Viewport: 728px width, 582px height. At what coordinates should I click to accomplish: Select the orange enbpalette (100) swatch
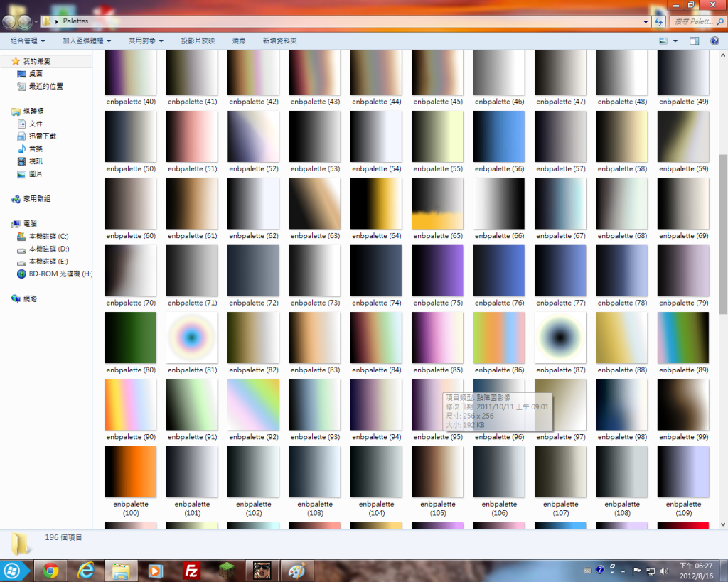tap(130, 471)
